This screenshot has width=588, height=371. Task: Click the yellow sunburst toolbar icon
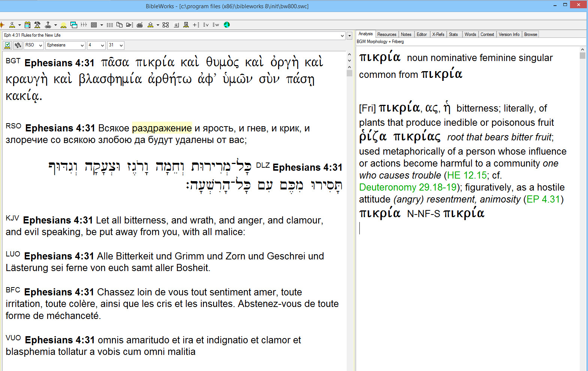click(x=64, y=25)
